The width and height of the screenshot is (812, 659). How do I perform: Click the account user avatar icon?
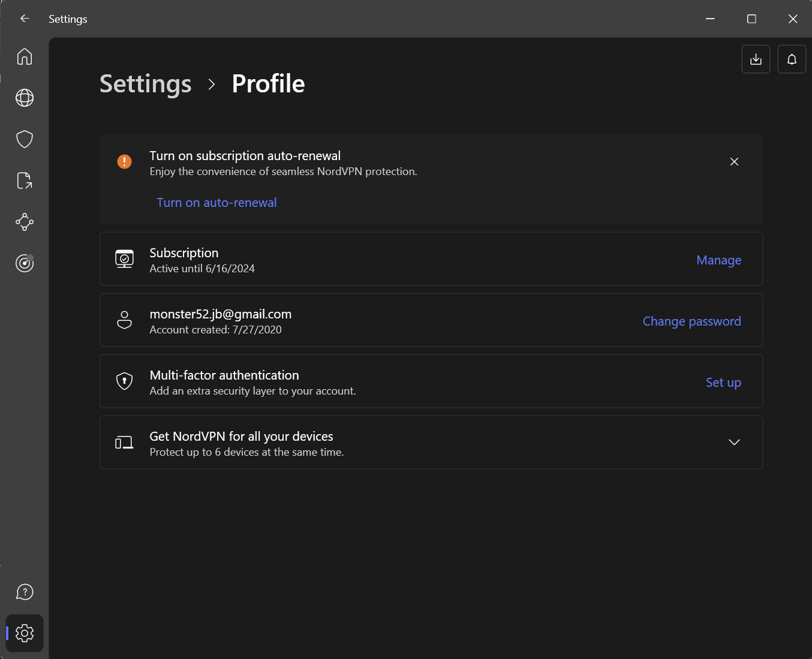click(124, 320)
